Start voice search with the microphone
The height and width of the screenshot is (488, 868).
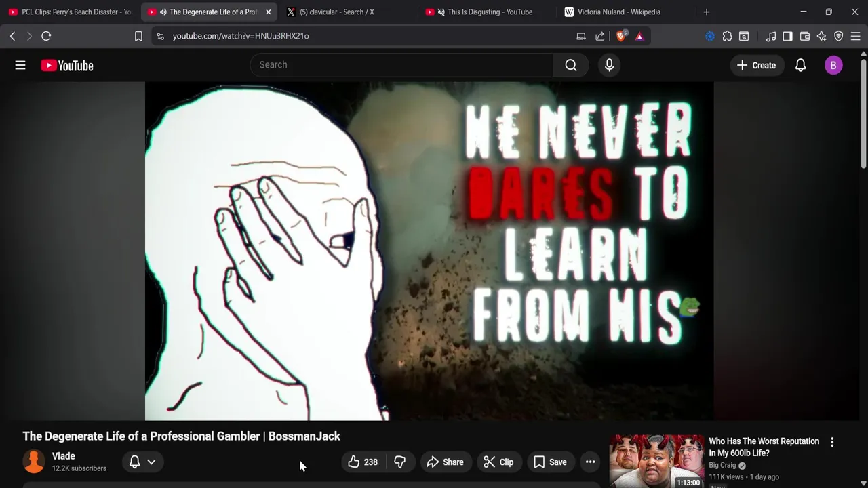609,65
